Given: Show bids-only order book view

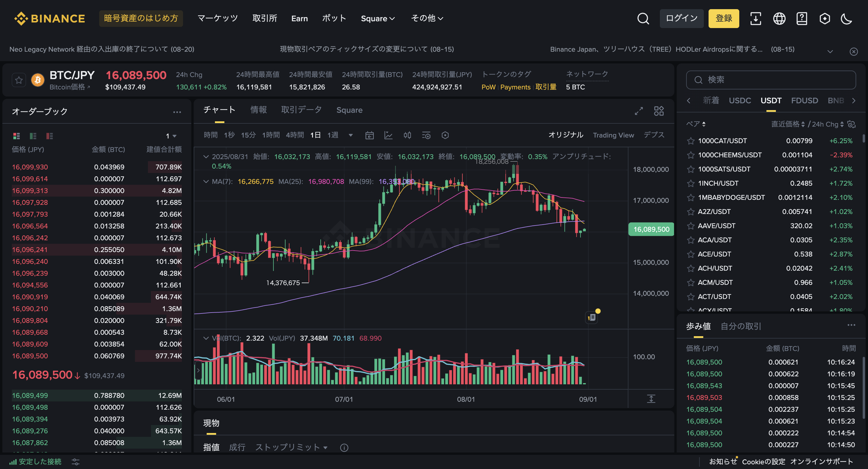Looking at the screenshot, I should click(33, 136).
